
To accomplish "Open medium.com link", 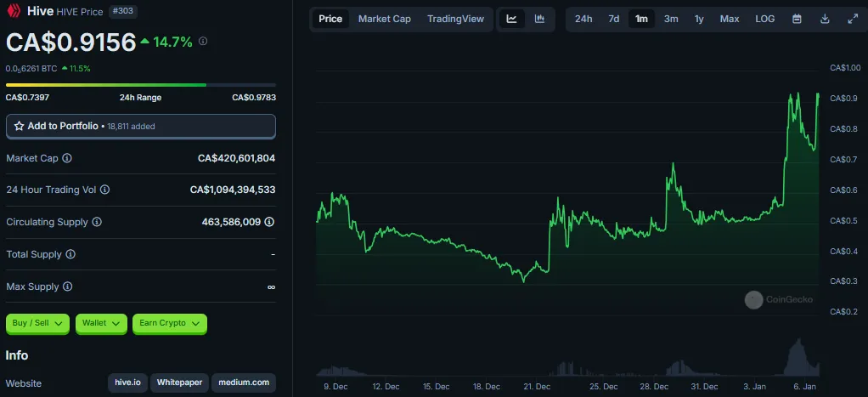I will point(244,383).
